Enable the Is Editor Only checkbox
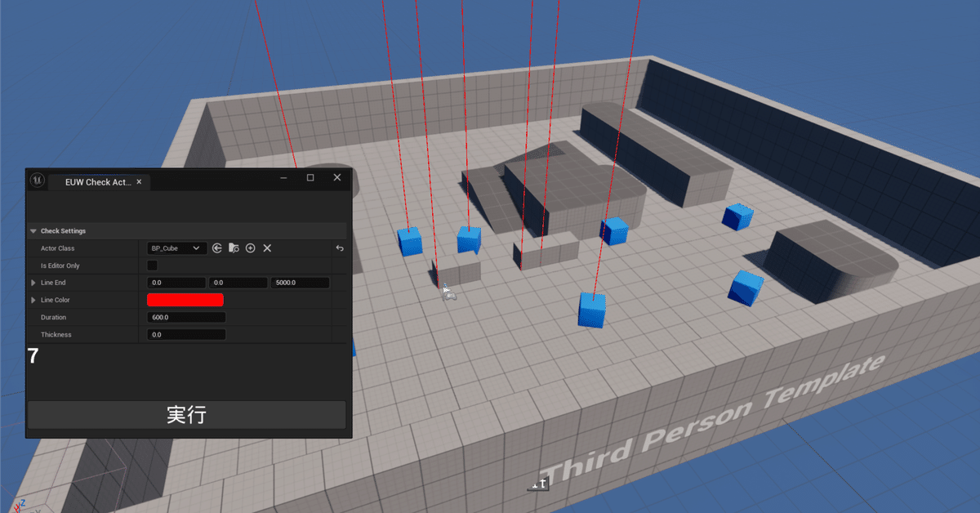Image resolution: width=980 pixels, height=513 pixels. point(152,265)
